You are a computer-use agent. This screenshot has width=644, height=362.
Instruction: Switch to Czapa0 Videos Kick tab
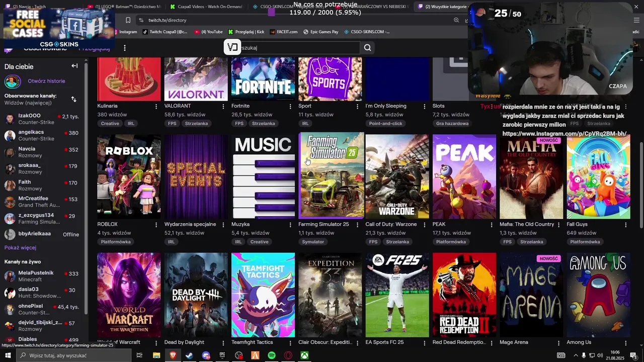[x=206, y=7]
